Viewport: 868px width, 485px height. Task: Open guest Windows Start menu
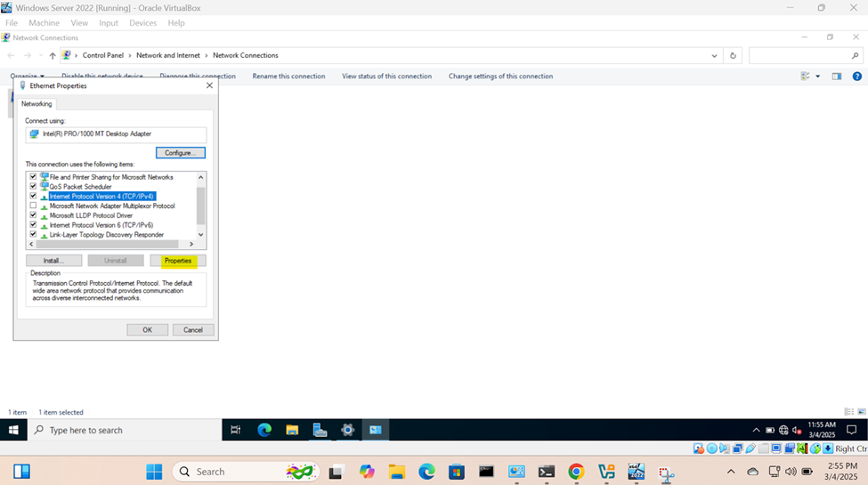click(x=14, y=430)
